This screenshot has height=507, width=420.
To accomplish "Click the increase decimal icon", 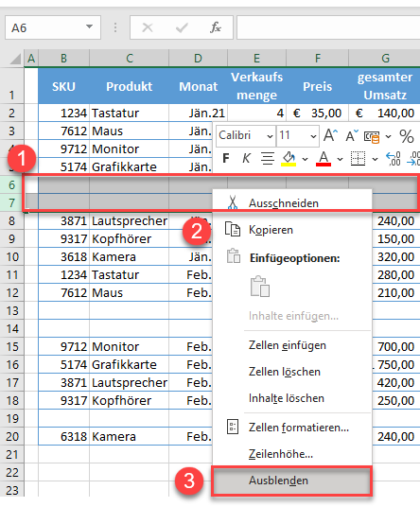I will click(394, 159).
